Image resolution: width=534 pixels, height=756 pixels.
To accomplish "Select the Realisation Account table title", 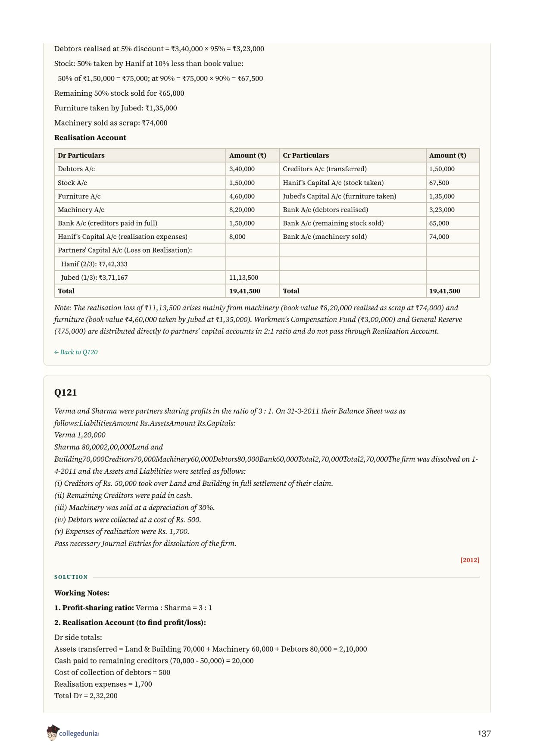I will click(x=90, y=137).
